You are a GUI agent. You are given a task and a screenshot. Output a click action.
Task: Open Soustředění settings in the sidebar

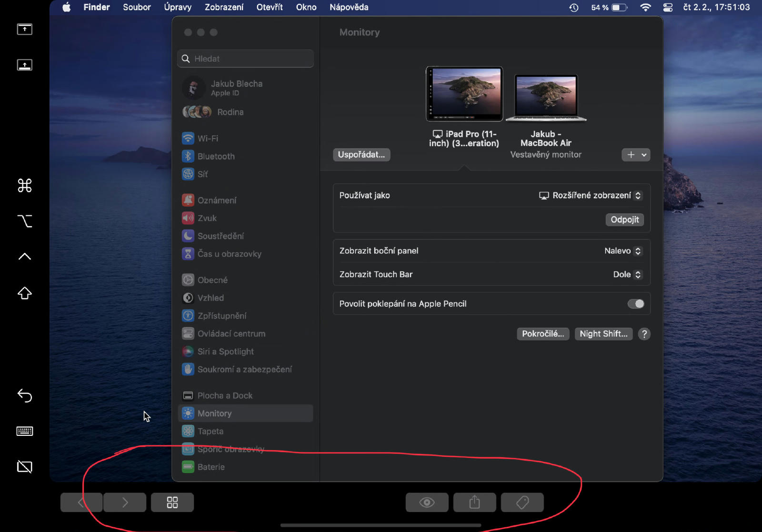point(245,236)
